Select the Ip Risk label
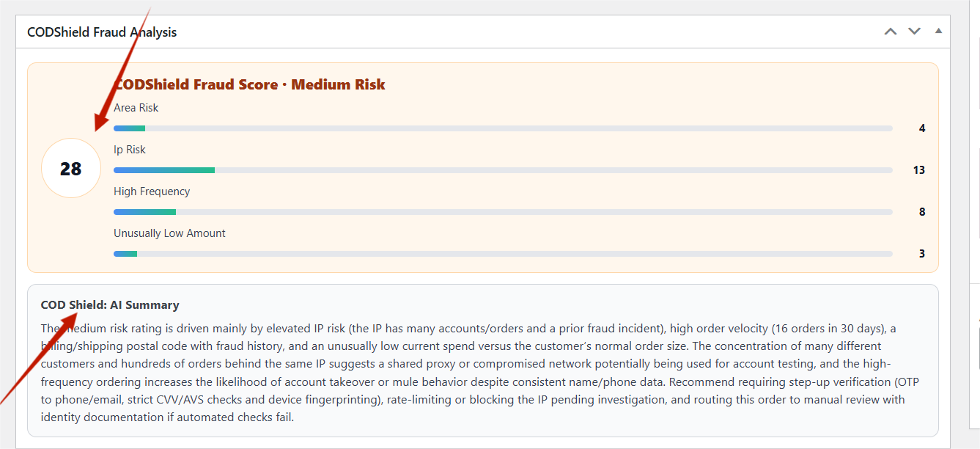 (130, 150)
